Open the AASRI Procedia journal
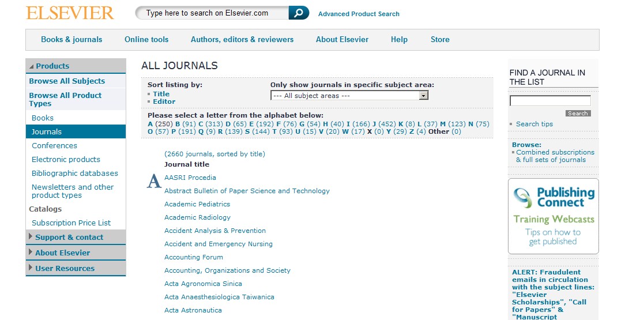This screenshot has height=320, width=644. 190,178
